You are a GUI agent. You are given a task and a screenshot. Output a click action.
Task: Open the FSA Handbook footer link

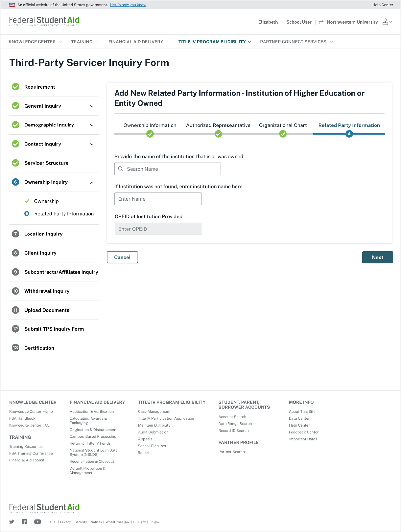(22, 418)
